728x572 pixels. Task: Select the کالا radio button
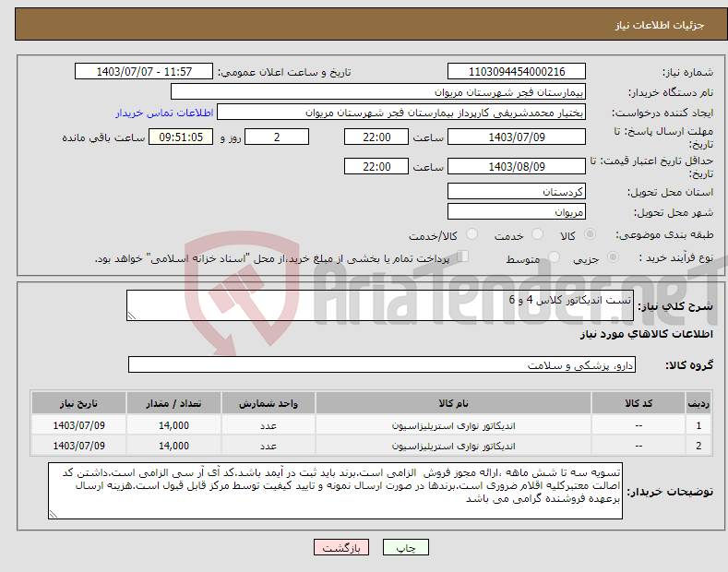pos(590,234)
